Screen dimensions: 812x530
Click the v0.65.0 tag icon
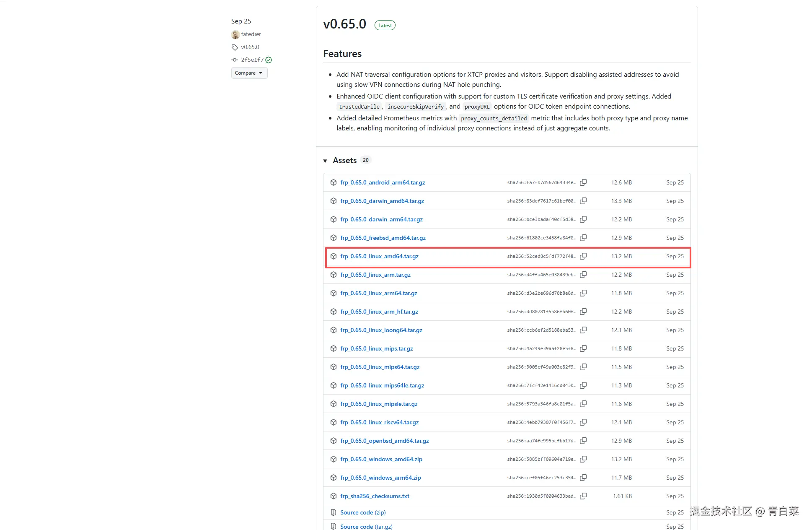[x=235, y=47]
